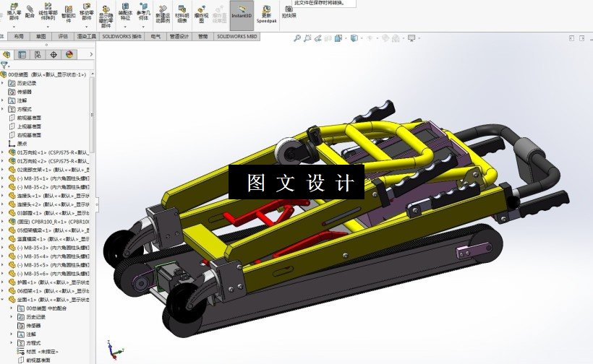Click the 新建运动算例 (New Motion Study) icon

coord(163,9)
